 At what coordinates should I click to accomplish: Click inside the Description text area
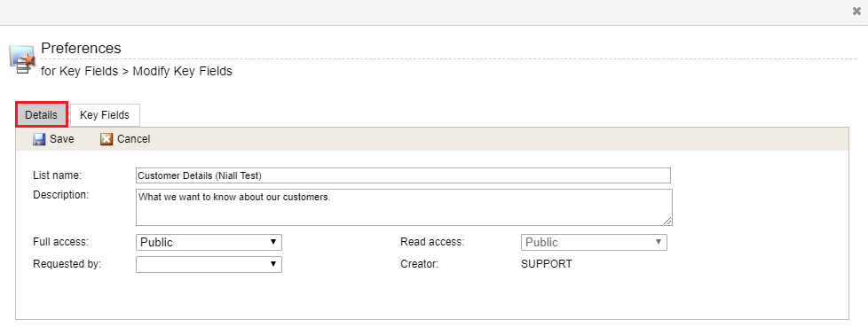coord(404,207)
